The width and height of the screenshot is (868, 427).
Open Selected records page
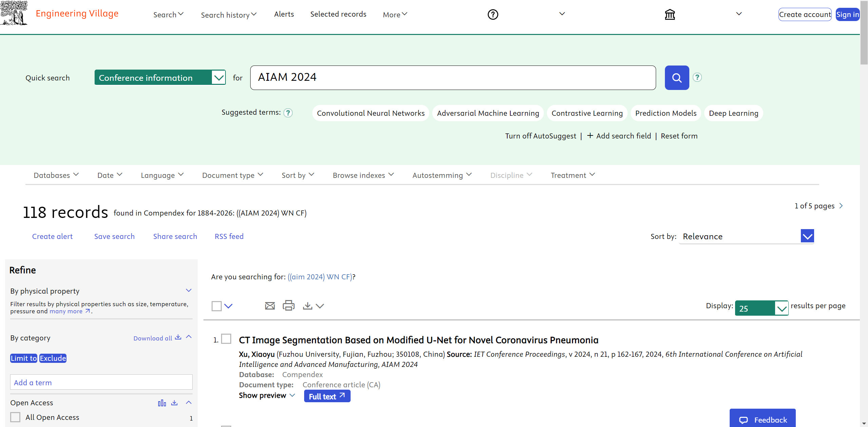coord(338,14)
